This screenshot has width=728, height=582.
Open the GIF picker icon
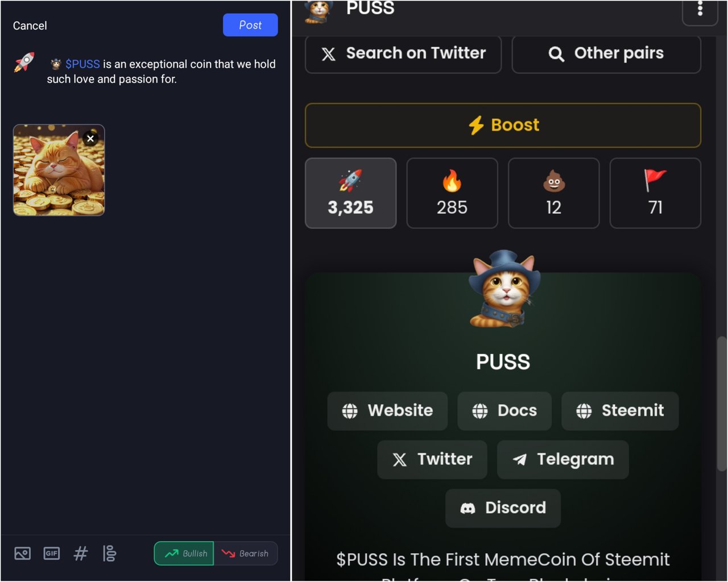pos(52,553)
